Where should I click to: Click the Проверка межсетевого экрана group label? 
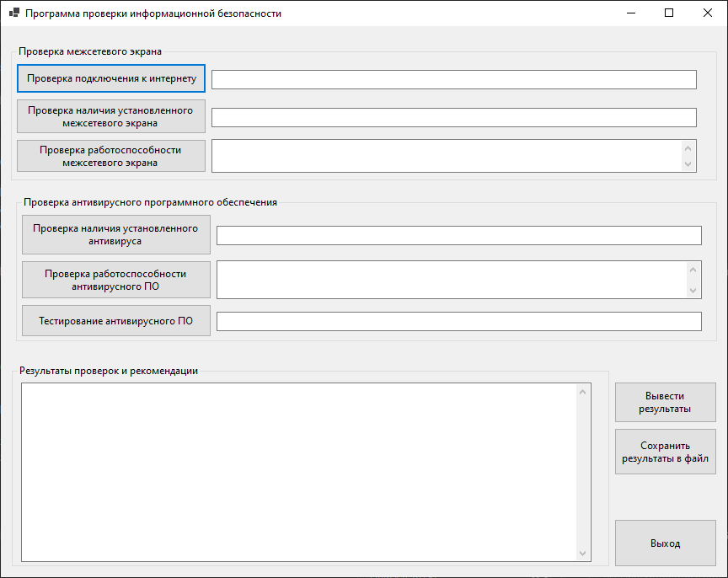[90, 51]
